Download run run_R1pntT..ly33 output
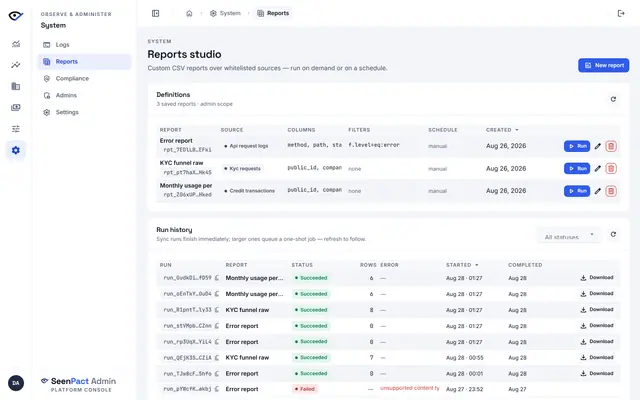Image resolution: width=640 pixels, height=400 pixels. coord(597,309)
